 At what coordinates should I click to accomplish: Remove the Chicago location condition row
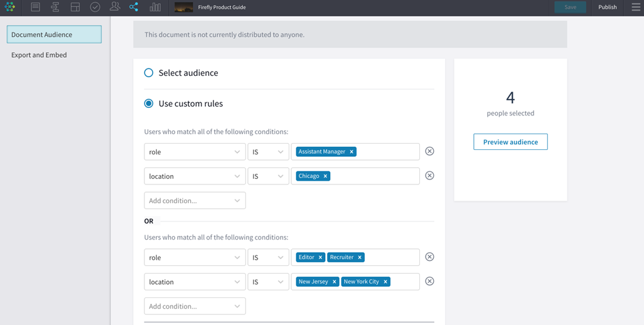point(429,176)
